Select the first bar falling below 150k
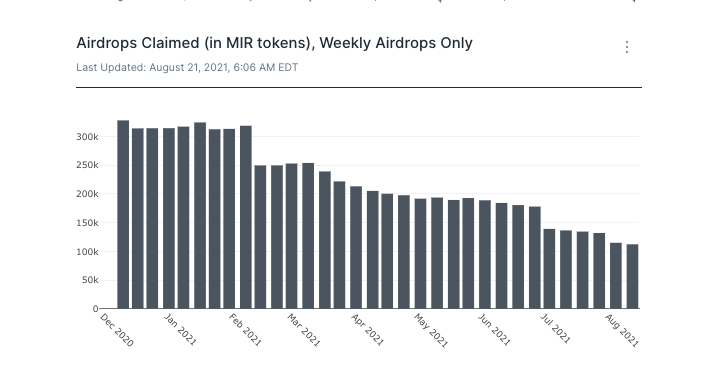713x367 pixels. [x=549, y=268]
